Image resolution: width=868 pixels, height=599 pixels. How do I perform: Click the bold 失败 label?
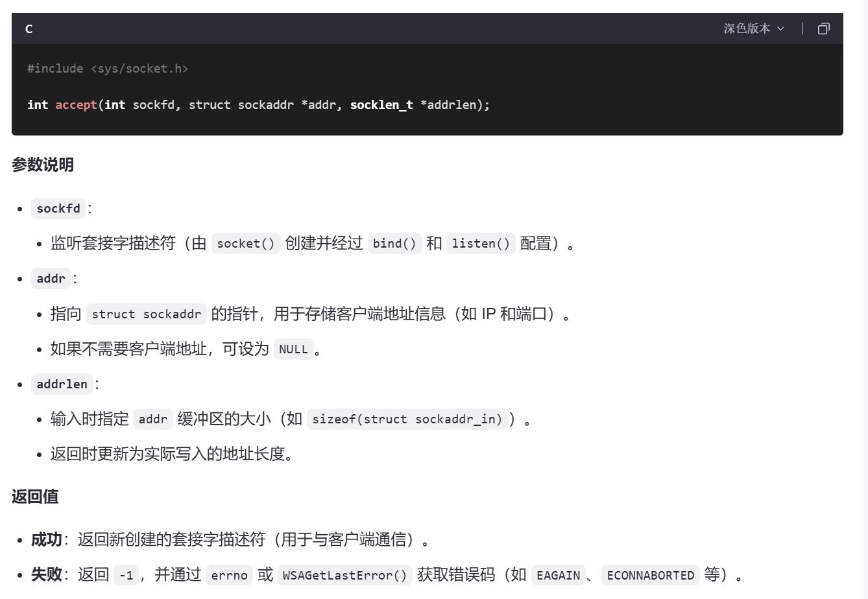click(47, 574)
